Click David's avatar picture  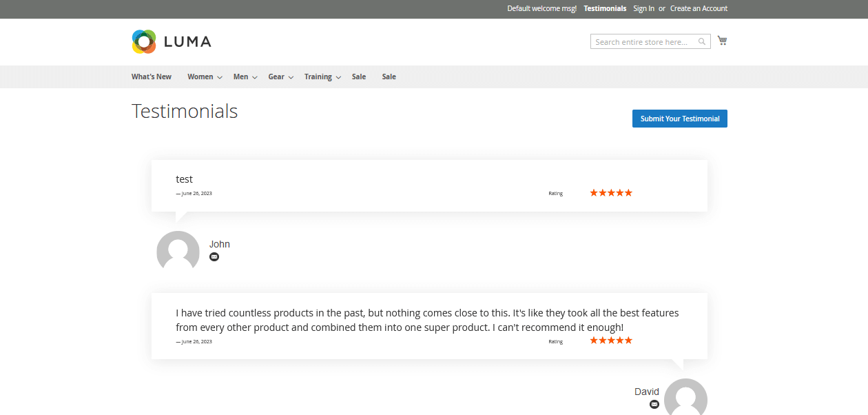click(x=685, y=398)
